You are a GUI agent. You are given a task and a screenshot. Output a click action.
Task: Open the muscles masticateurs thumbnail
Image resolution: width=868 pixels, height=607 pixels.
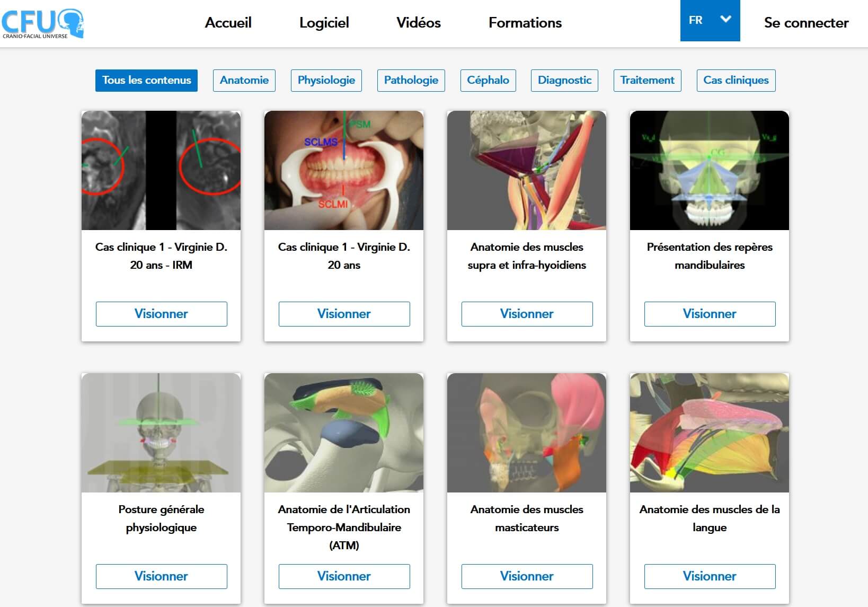tap(527, 433)
